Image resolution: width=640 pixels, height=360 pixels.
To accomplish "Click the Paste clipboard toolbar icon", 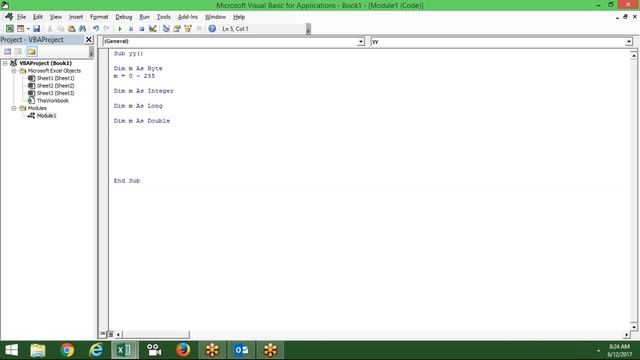I will pos(71,29).
